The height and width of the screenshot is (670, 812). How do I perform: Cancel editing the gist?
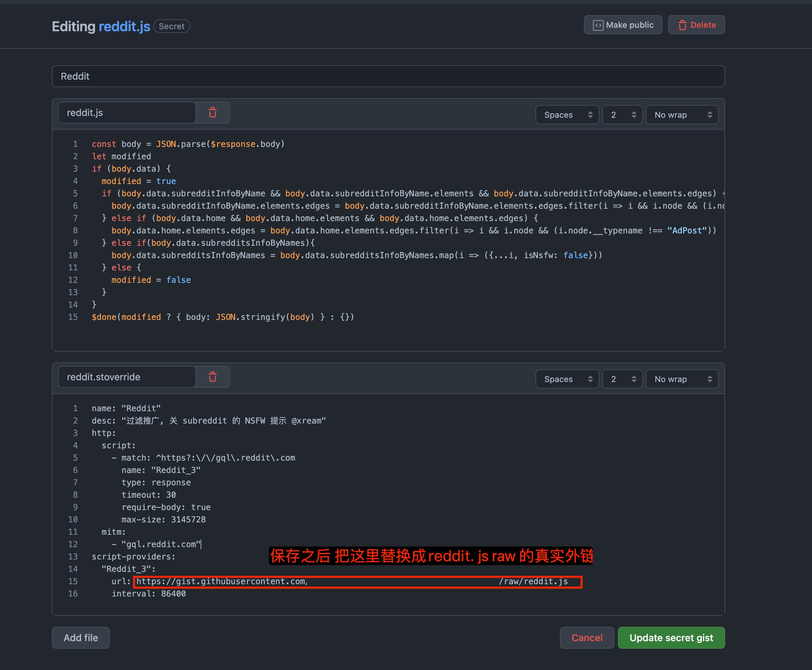(x=587, y=638)
